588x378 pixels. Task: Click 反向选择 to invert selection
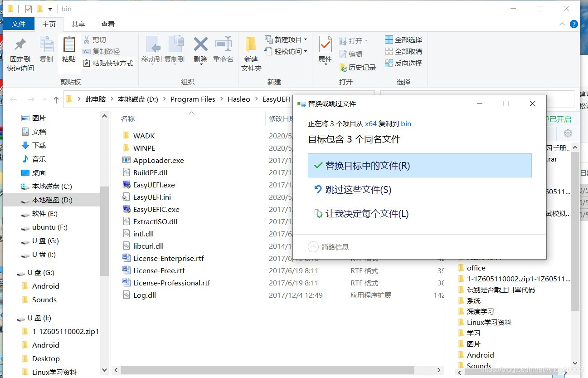pyautogui.click(x=403, y=63)
